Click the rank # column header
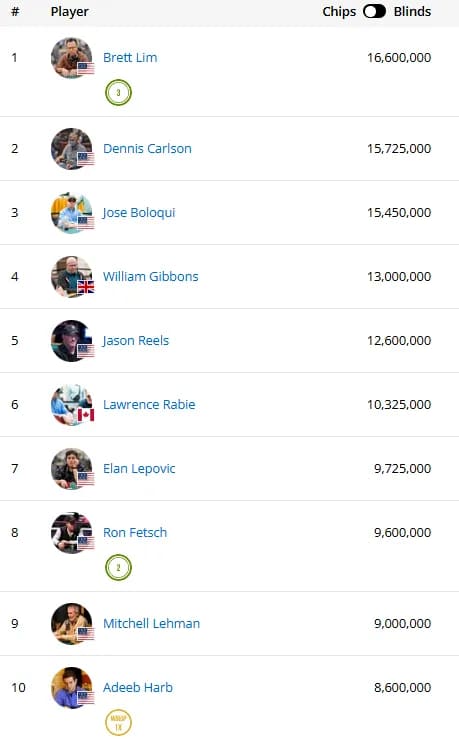459x739 pixels. 15,11
